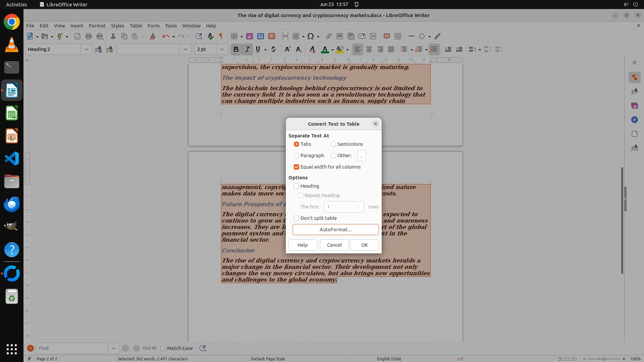
Task: Open the Table menu
Action: (x=136, y=25)
